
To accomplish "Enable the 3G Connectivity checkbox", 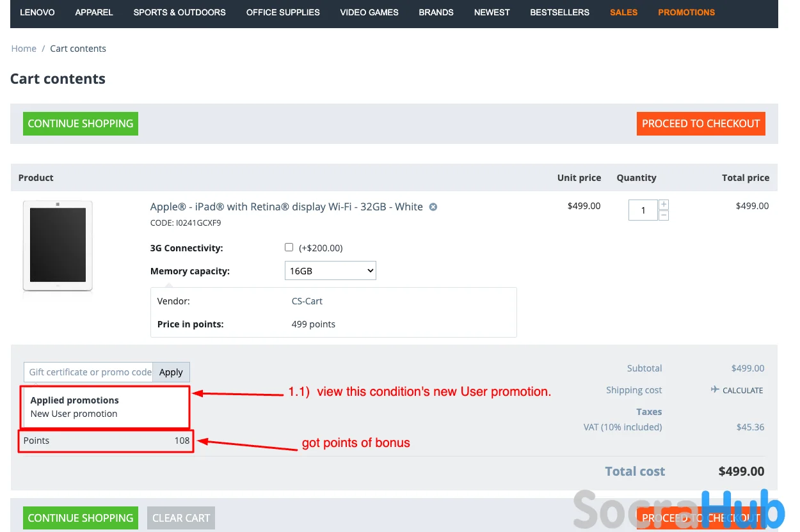I will pos(289,247).
